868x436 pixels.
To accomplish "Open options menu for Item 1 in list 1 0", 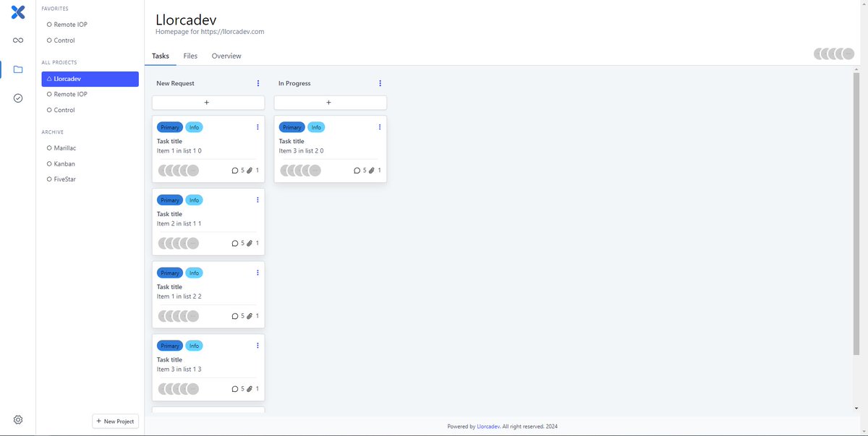I will click(258, 127).
